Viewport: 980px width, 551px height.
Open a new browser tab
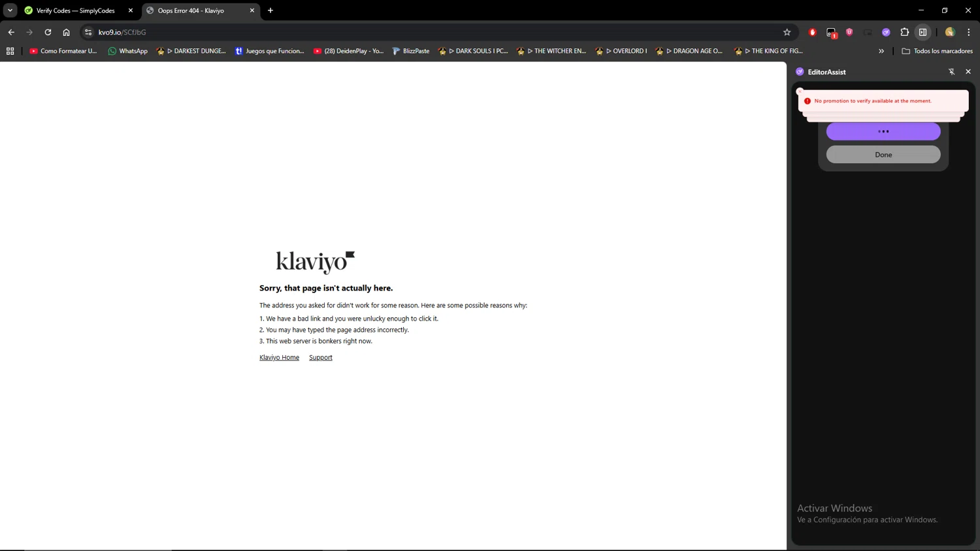pos(270,10)
